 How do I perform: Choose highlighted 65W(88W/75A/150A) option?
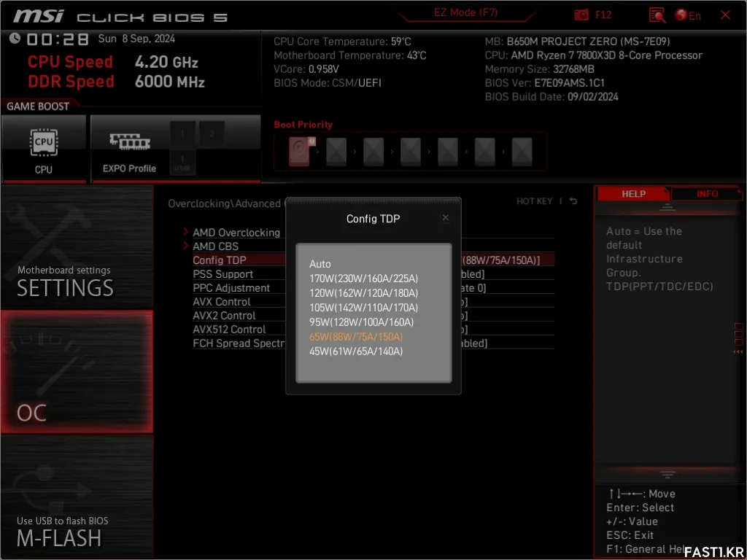[x=356, y=337]
